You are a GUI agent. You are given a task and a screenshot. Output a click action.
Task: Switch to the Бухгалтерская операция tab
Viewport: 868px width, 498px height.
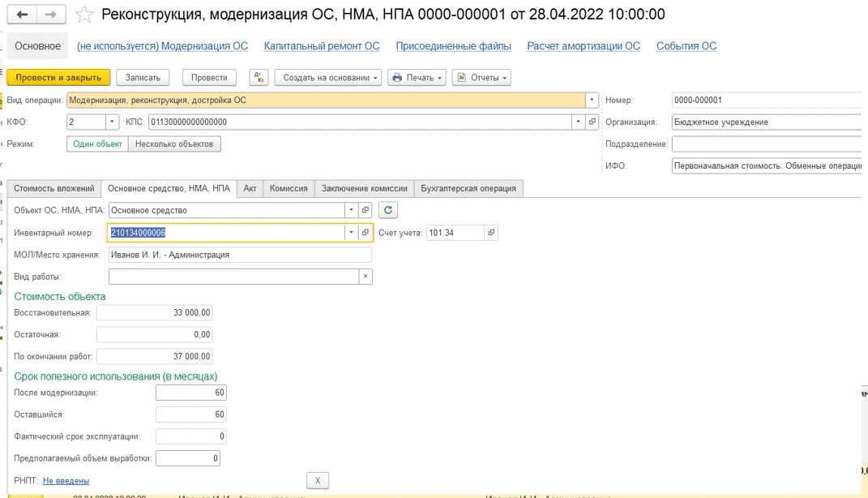[468, 188]
